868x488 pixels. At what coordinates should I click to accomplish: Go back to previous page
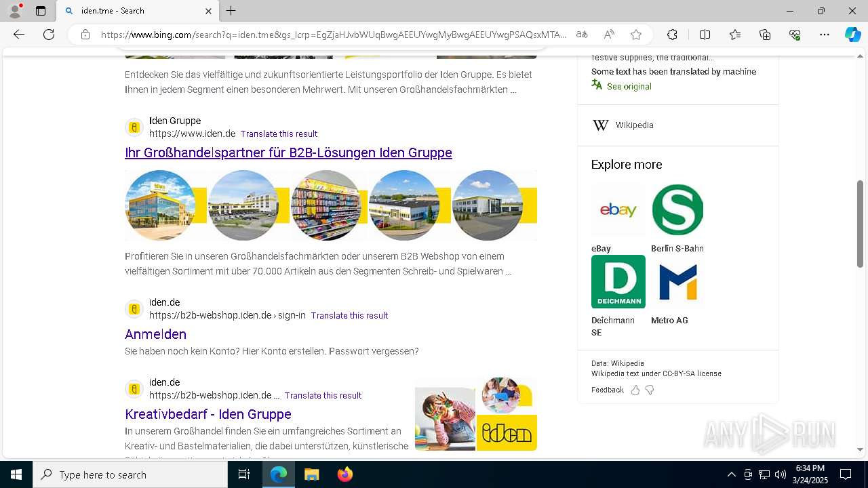[x=19, y=35]
